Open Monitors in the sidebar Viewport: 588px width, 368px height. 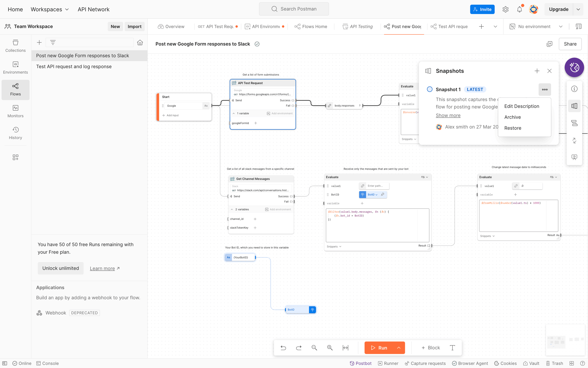(15, 111)
